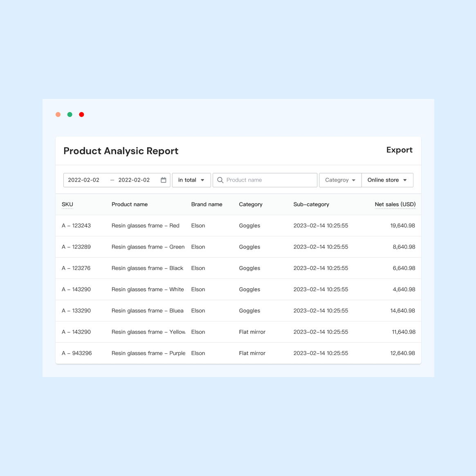The height and width of the screenshot is (476, 476).
Task: Click net sales value 11,640.98
Action: [404, 332]
